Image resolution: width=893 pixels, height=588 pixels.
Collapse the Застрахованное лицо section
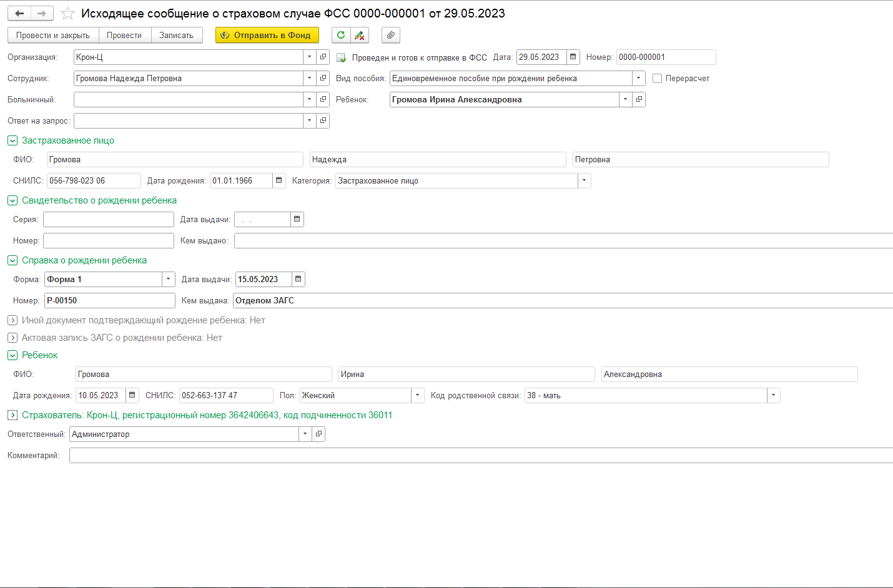coord(12,140)
